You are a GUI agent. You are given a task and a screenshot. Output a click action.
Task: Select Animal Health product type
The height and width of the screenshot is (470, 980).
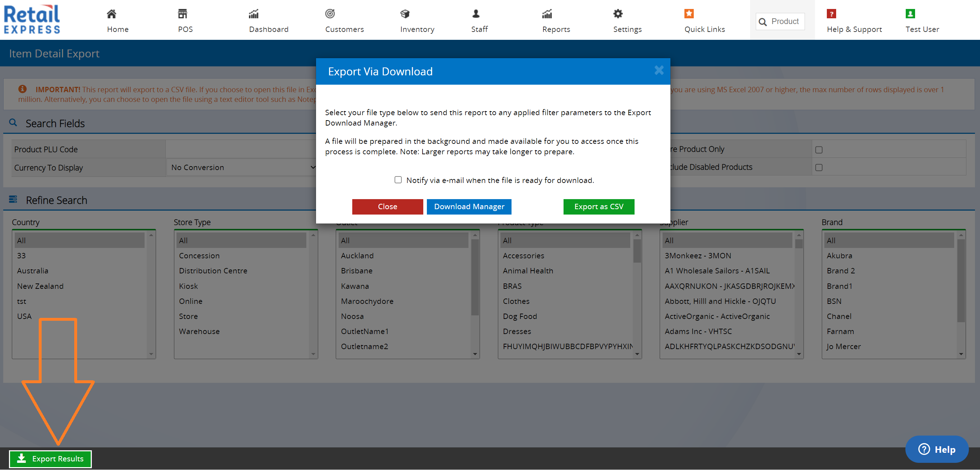click(x=565, y=271)
